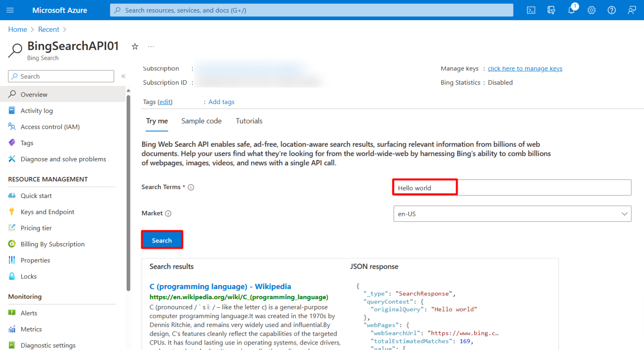Screen dimensions: 644x350
Task: Click the link to manage keys
Action: [x=525, y=68]
